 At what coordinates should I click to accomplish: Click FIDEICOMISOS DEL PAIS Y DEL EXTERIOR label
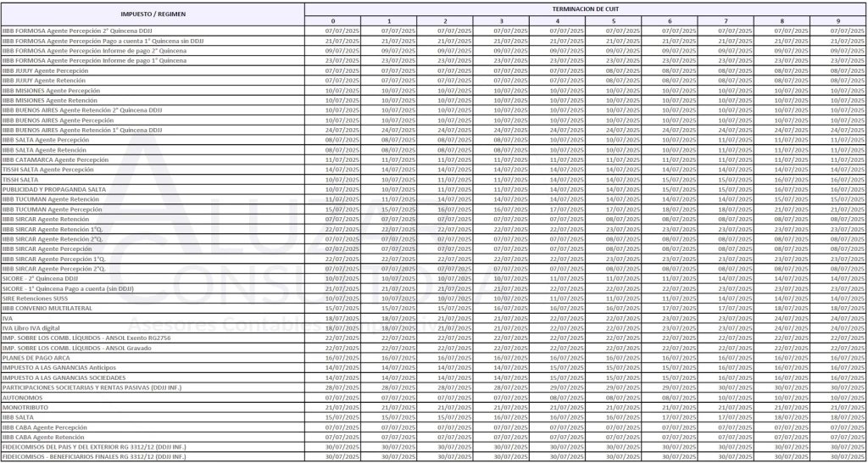point(95,448)
